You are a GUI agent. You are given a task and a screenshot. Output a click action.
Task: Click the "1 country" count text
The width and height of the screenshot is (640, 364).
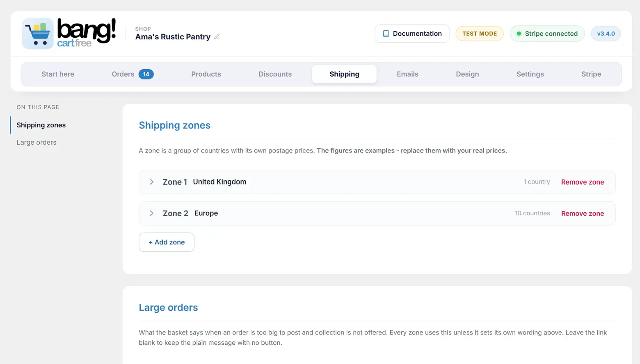coord(537,182)
